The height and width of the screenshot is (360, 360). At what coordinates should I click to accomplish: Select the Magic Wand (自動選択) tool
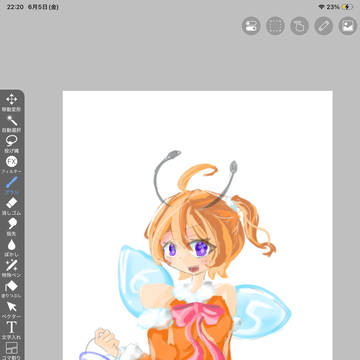point(12,123)
